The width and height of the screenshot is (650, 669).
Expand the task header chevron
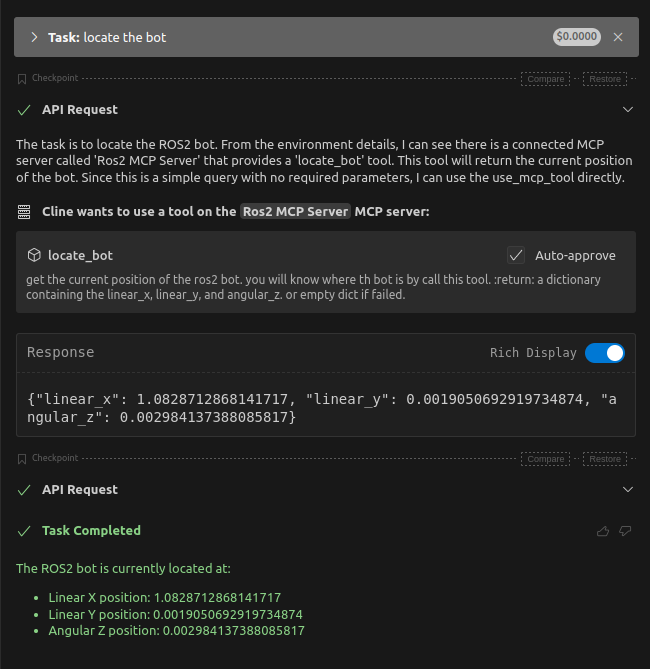[x=34, y=37]
